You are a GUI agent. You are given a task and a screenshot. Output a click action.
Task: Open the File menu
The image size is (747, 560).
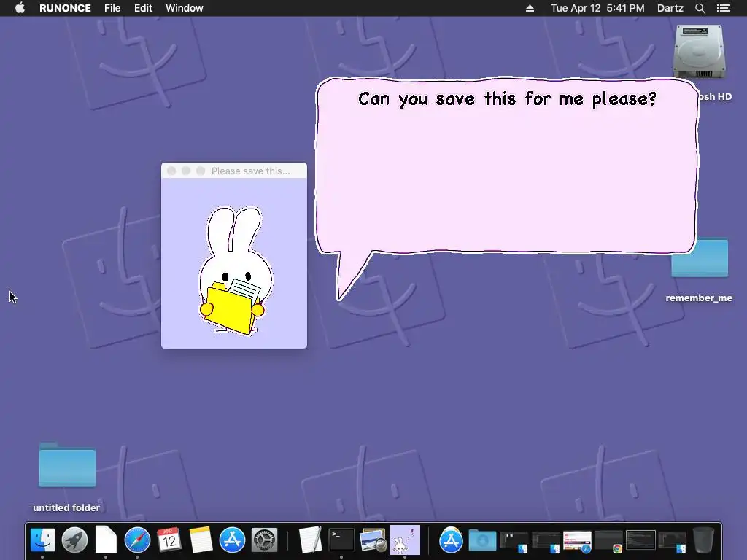pyautogui.click(x=112, y=8)
